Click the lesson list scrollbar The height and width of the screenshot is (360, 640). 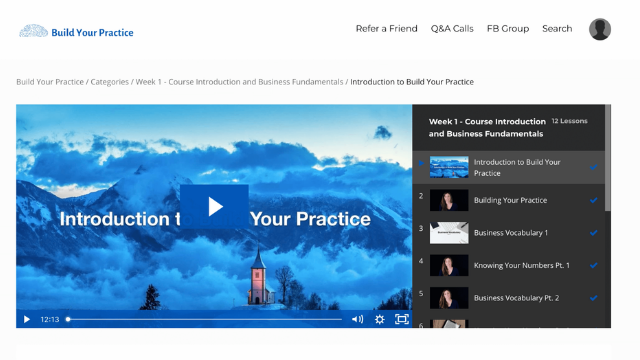coord(608,158)
